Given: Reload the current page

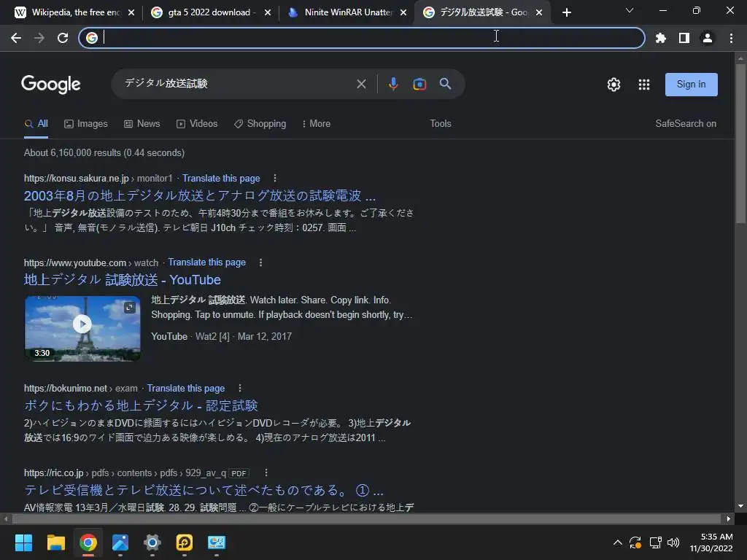Looking at the screenshot, I should 63,38.
